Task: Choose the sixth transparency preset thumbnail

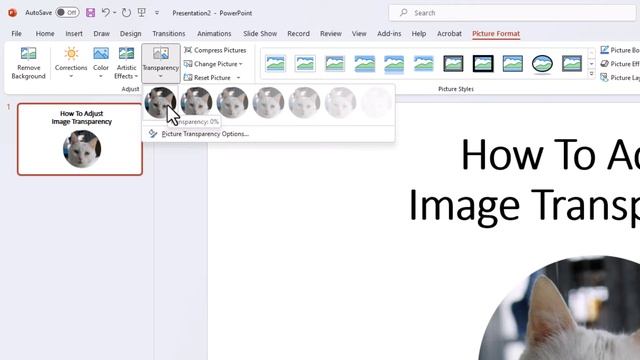Action: pos(340,103)
